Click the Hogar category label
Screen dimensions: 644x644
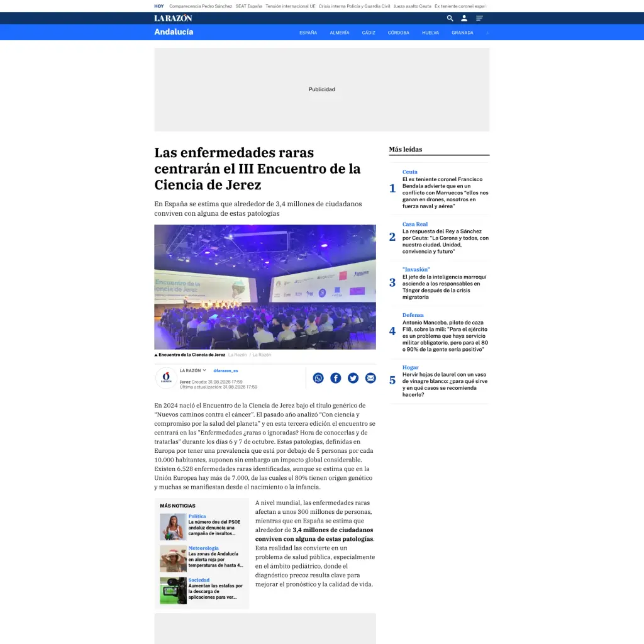tap(410, 367)
